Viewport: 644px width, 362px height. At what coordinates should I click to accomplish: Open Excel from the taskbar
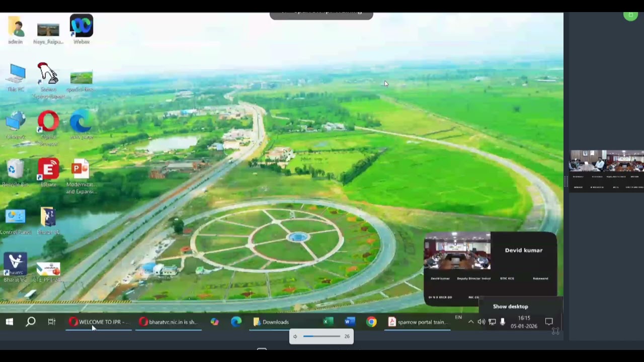328,322
